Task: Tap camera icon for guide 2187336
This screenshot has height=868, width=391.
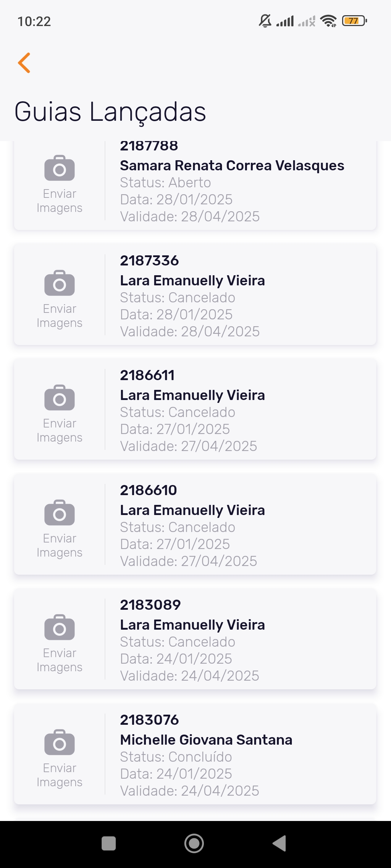Action: [x=60, y=283]
